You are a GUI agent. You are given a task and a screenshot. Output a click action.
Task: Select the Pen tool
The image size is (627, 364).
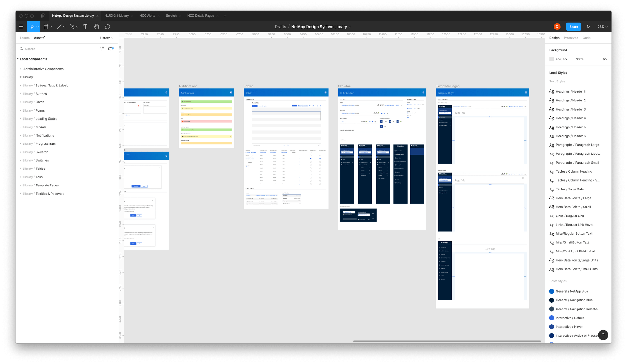point(72,27)
